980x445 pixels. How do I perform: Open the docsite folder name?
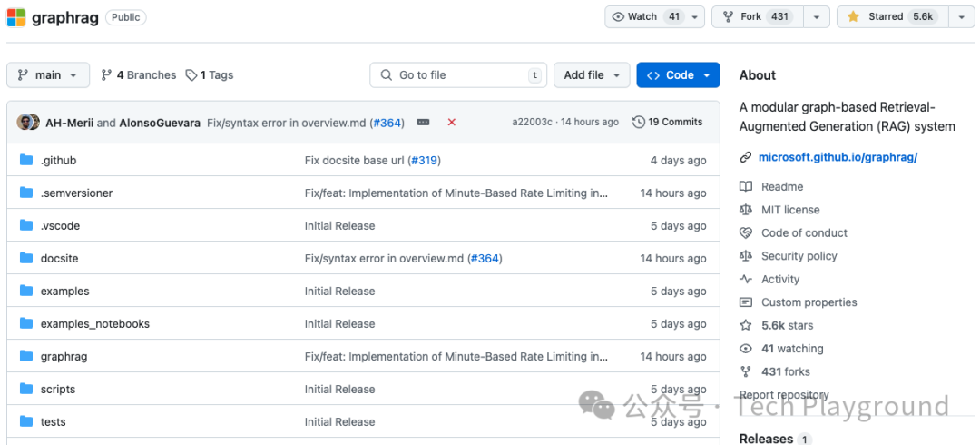59,258
